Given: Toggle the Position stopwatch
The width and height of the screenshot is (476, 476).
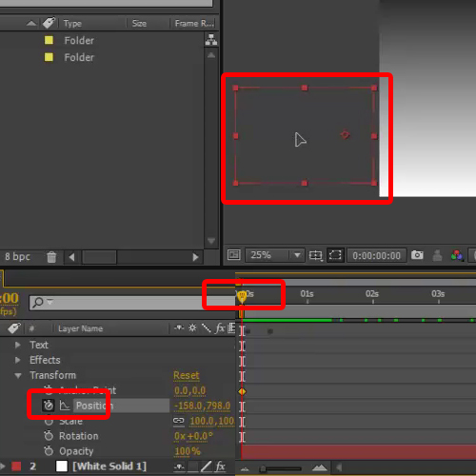Looking at the screenshot, I should point(49,406).
